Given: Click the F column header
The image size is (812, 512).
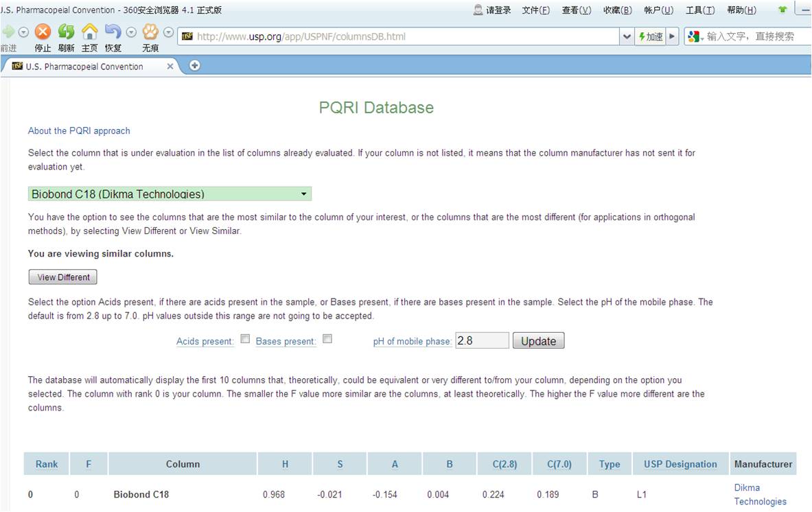Looking at the screenshot, I should [x=89, y=465].
